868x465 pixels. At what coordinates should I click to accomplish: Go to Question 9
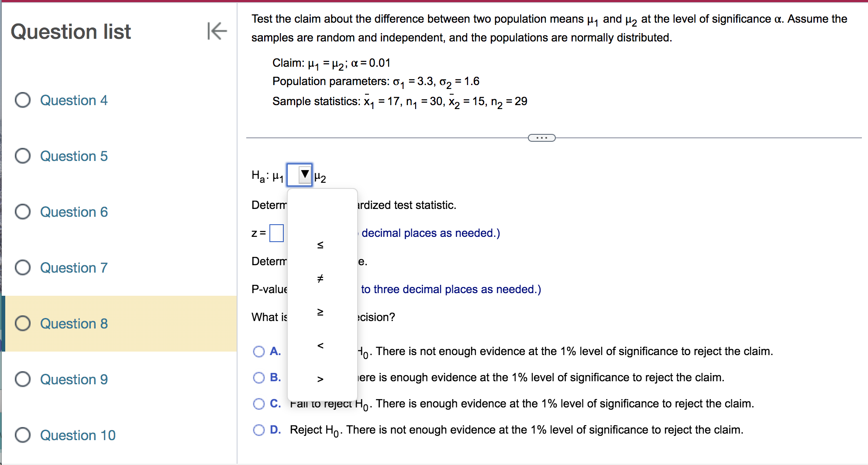click(73, 379)
